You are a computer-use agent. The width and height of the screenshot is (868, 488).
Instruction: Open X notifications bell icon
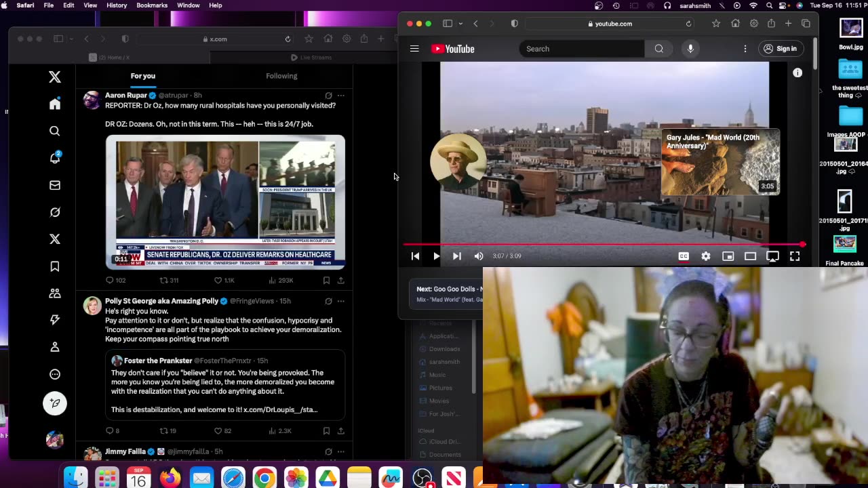tap(55, 158)
